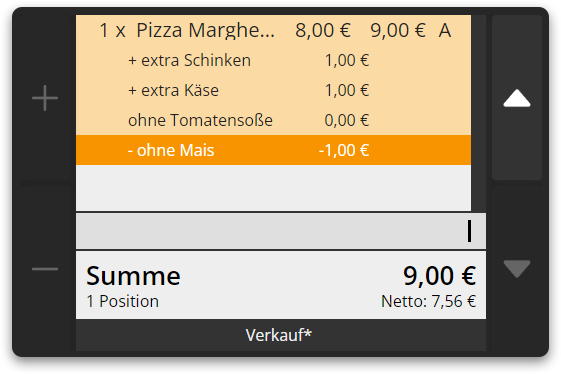Image resolution: width=561 pixels, height=374 pixels.
Task: Click the Summe total panel
Action: [281, 285]
